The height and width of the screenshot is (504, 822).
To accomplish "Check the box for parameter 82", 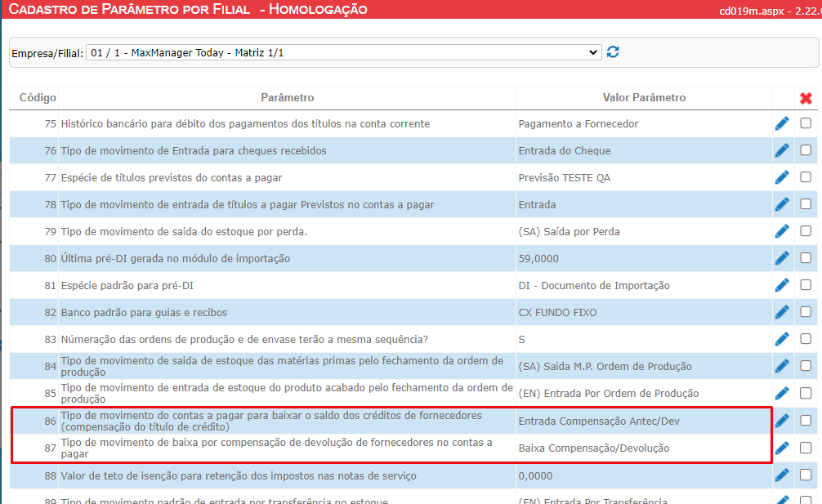I will coord(806,312).
